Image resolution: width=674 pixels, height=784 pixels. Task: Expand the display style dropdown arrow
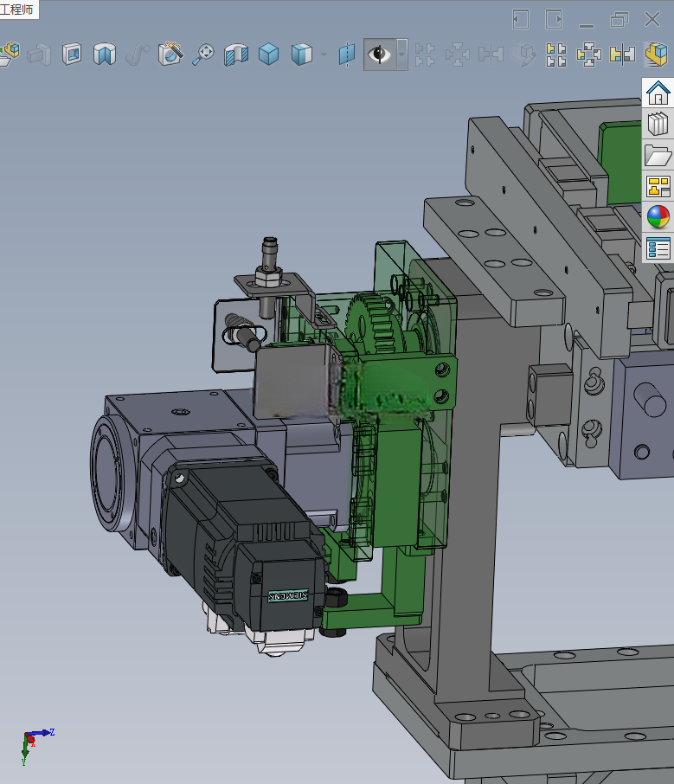coord(324,54)
